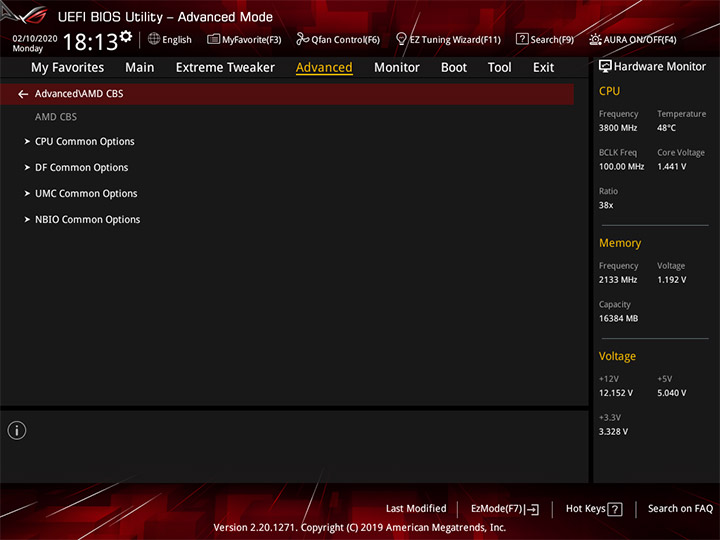Expand CPU Common Options arrow
Screen dimensions: 720x540
[x=27, y=141]
